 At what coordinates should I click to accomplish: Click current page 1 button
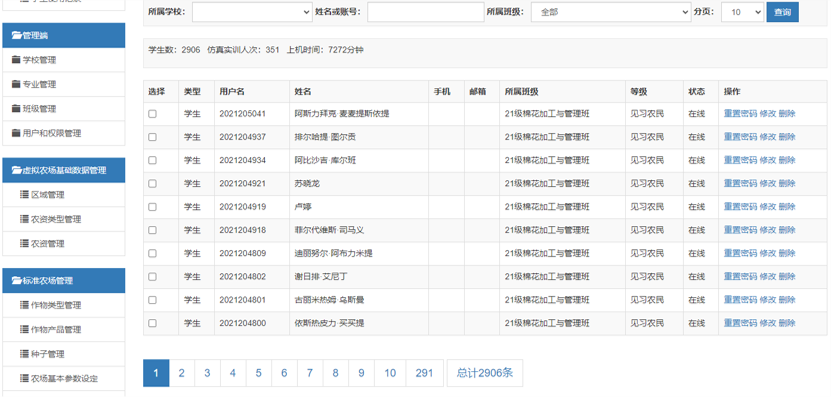pos(156,373)
